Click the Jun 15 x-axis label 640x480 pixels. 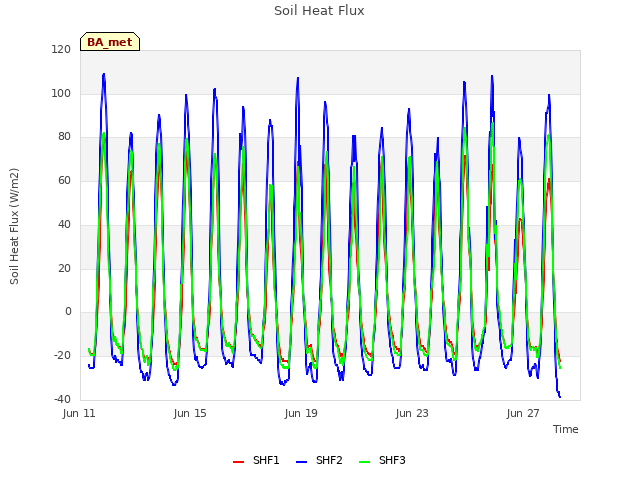point(190,413)
